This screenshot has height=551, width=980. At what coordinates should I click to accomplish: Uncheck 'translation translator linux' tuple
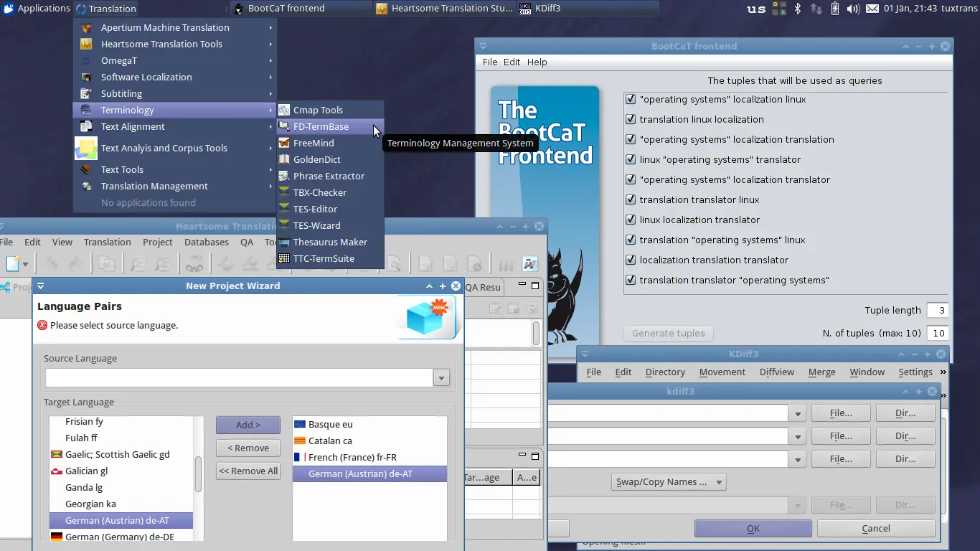click(631, 199)
